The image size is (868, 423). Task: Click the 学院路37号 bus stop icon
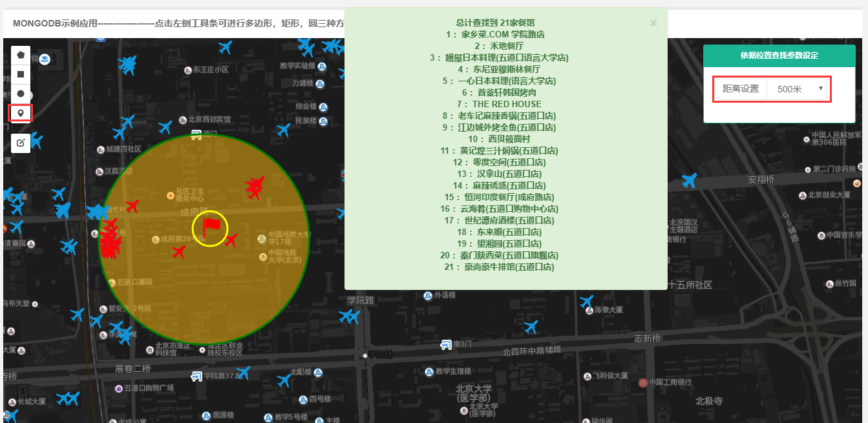click(196, 376)
